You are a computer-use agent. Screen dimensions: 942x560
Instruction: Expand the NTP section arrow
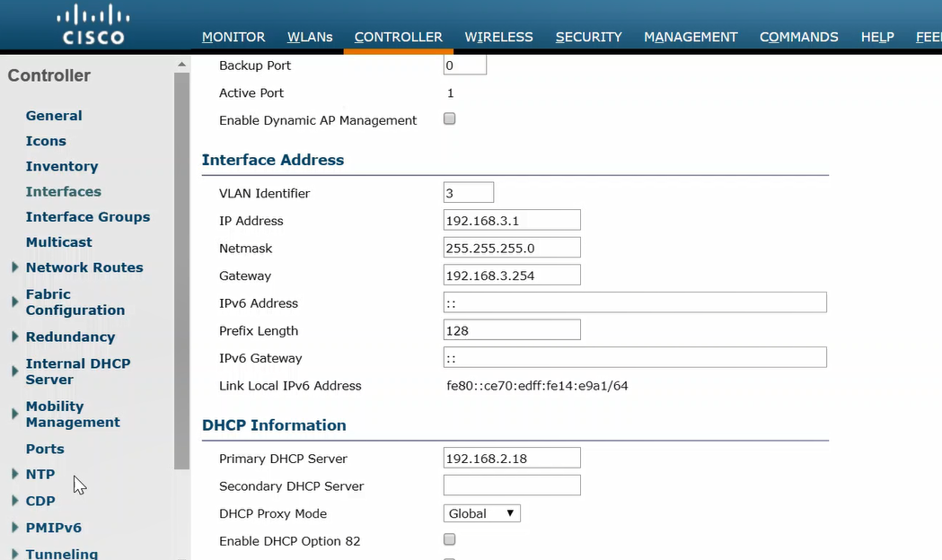tap(15, 474)
